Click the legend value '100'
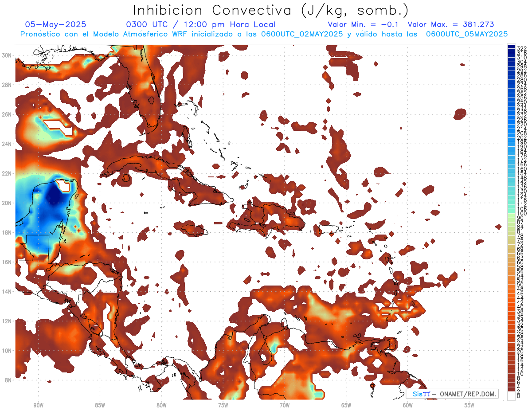This screenshot has width=532, height=411. coord(522,213)
